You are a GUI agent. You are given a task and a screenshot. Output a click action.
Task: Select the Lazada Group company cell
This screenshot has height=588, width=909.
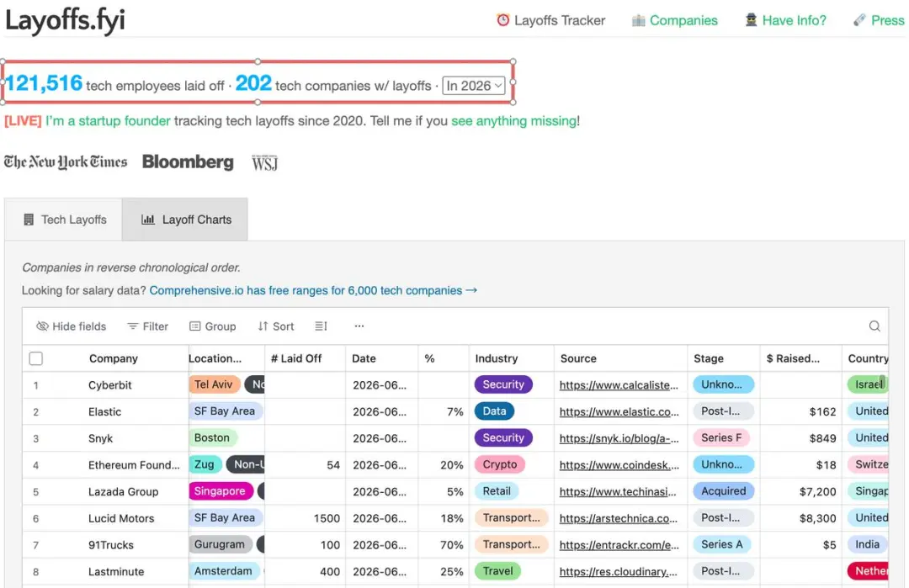123,492
